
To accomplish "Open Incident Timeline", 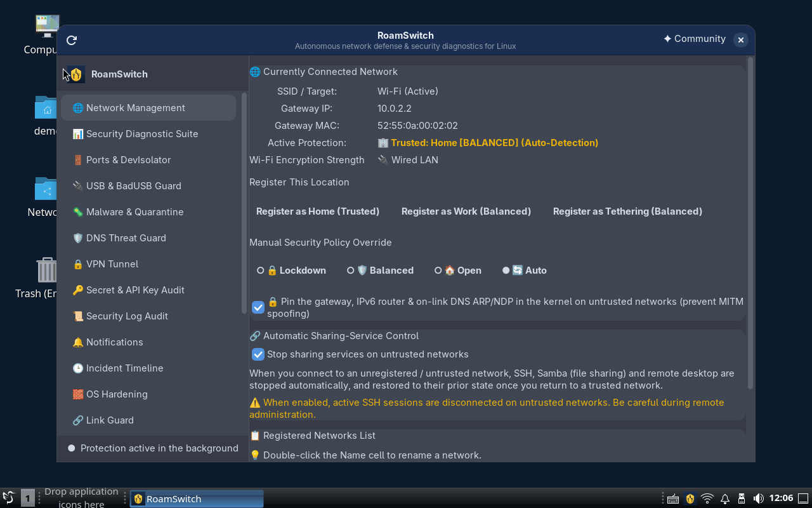I will (x=148, y=368).
